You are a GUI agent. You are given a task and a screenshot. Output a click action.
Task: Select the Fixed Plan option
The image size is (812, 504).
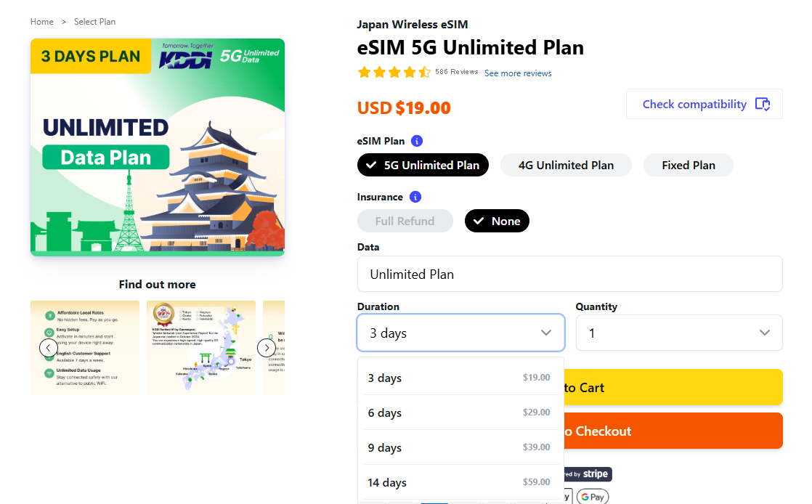click(x=688, y=165)
